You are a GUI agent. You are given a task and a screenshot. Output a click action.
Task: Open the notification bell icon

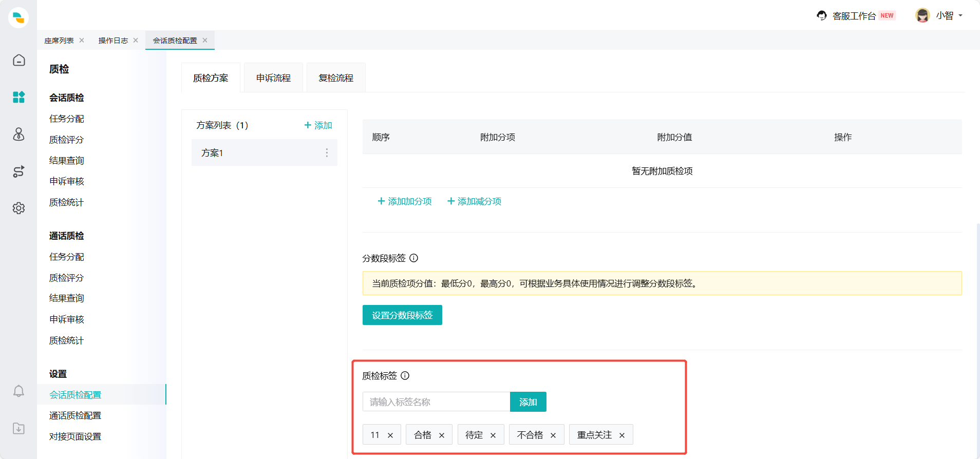tap(19, 391)
